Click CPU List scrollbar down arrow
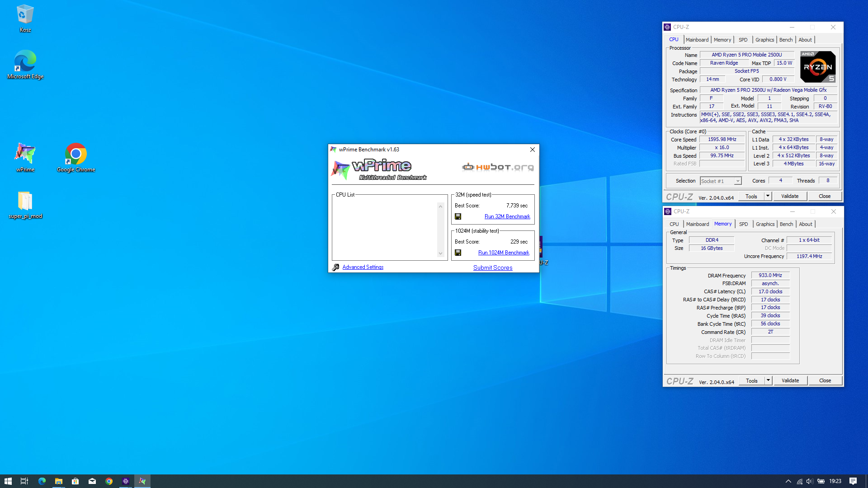868x488 pixels. [x=440, y=253]
